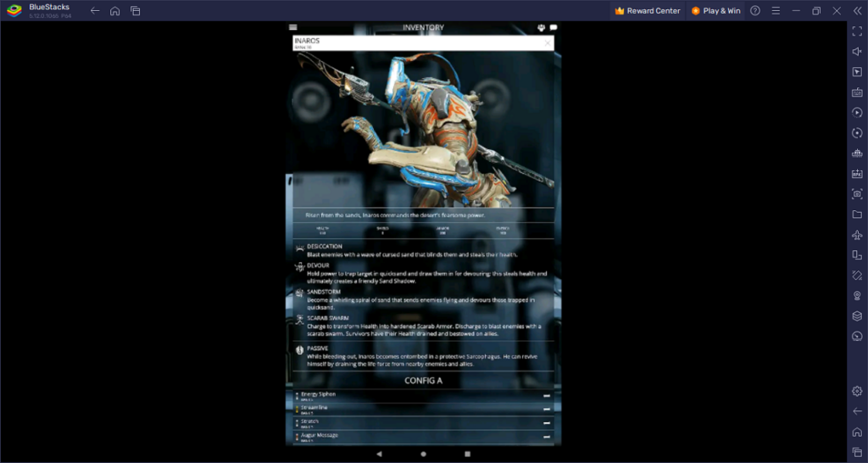
Task: Go back using top bar arrow
Action: 95,10
